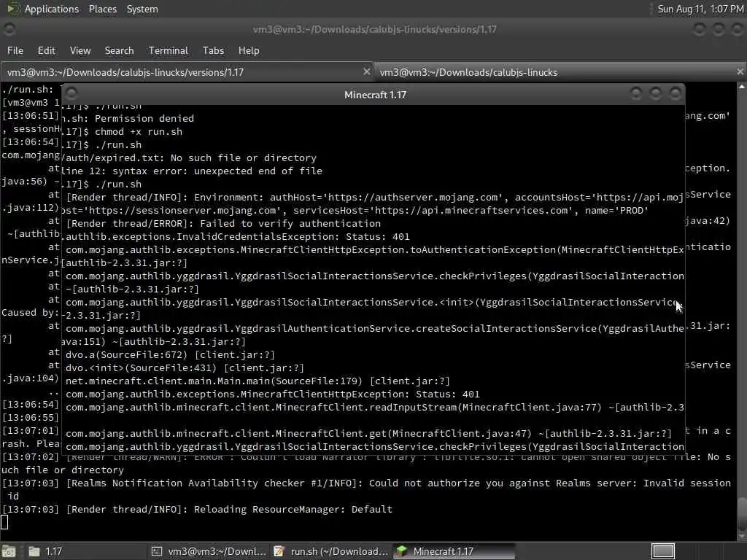This screenshot has height=560, width=747.
Task: Open the System menu
Action: [x=142, y=9]
